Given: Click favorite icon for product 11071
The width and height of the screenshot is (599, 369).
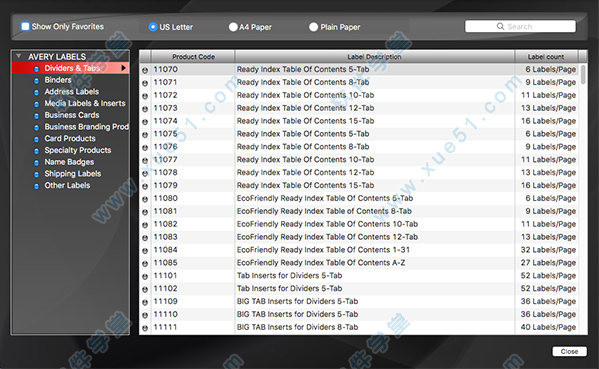Looking at the screenshot, I should (145, 83).
